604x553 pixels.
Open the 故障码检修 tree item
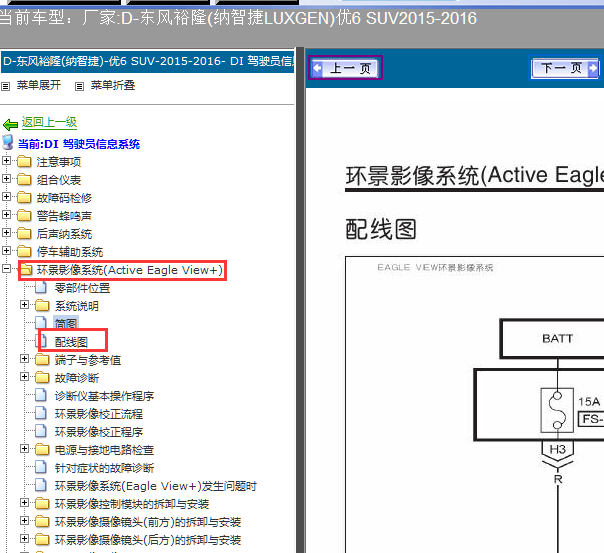tap(64, 198)
